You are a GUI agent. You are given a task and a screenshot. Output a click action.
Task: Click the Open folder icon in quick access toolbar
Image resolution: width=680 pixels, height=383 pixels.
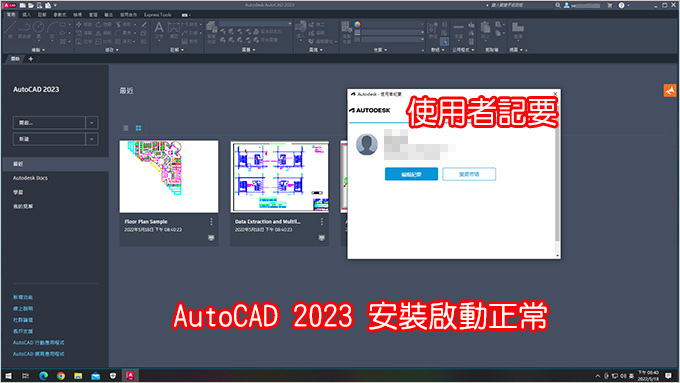tap(31, 5)
